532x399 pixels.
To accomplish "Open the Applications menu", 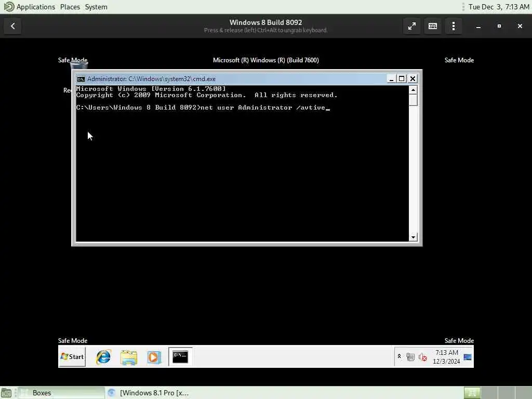I will pyautogui.click(x=35, y=7).
